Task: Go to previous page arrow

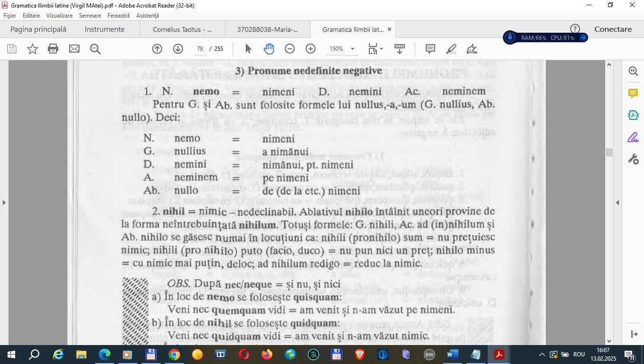Action: point(157,49)
